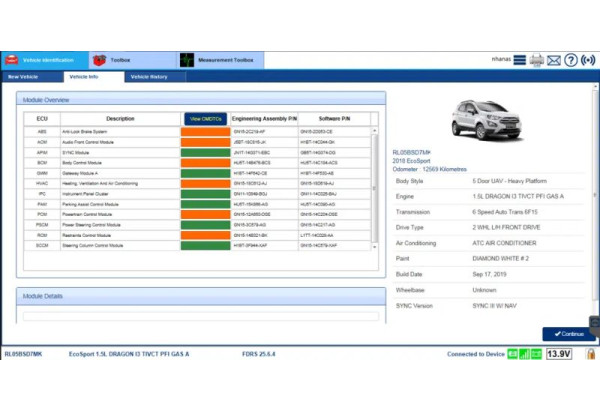Open the envelope message icon

coord(553,60)
